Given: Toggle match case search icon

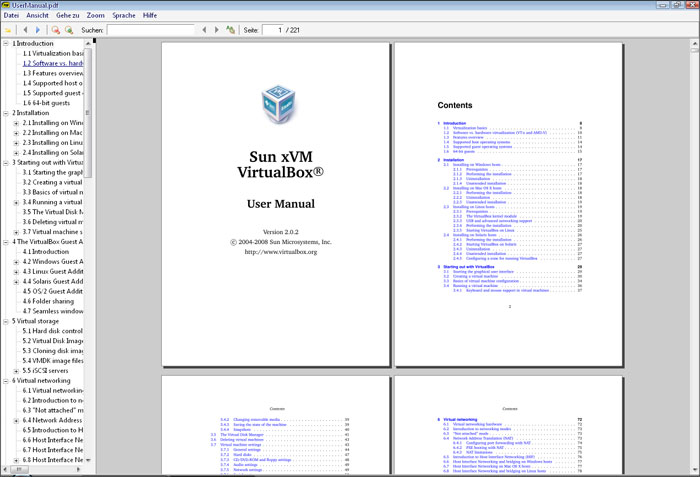Looking at the screenshot, I should (231, 30).
